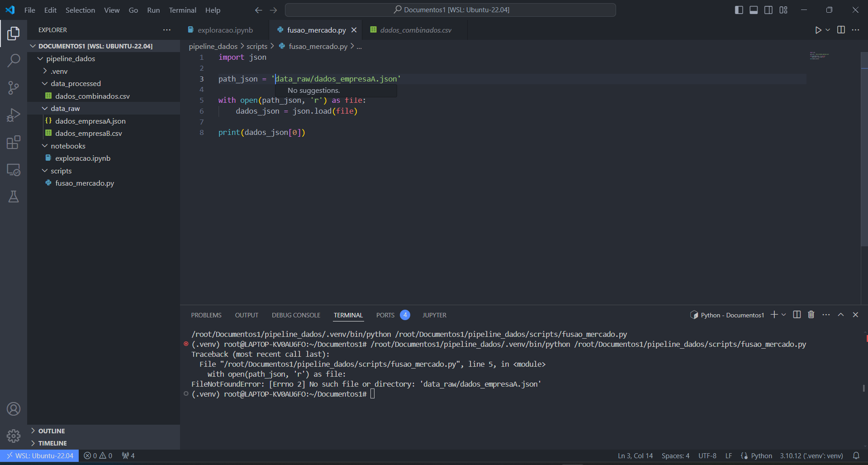
Task: Click the command center search box
Action: click(450, 10)
